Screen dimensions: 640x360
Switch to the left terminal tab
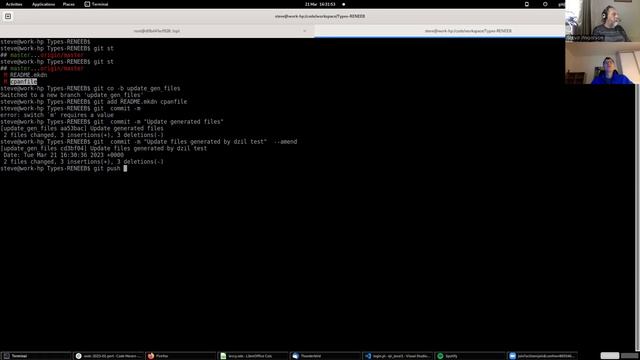pyautogui.click(x=157, y=31)
